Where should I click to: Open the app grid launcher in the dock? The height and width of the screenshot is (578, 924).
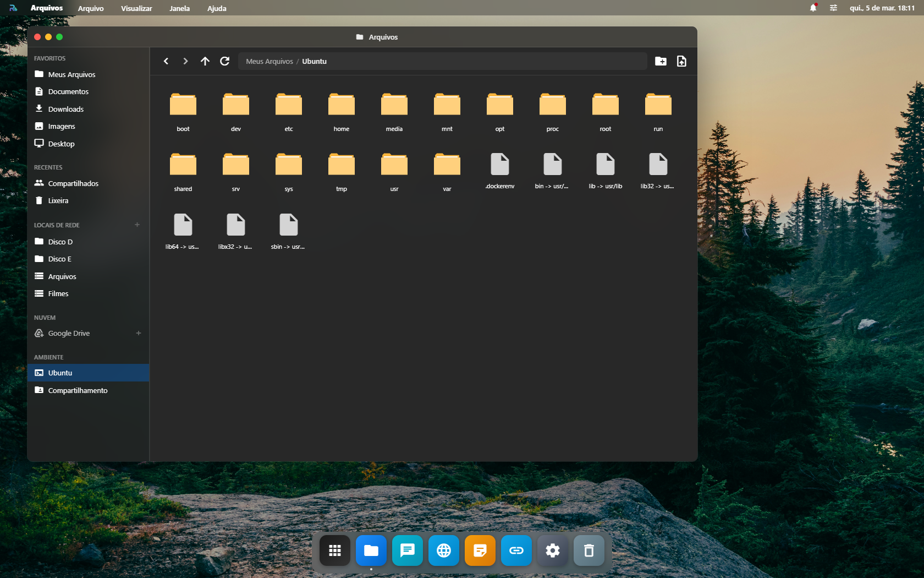tap(335, 550)
